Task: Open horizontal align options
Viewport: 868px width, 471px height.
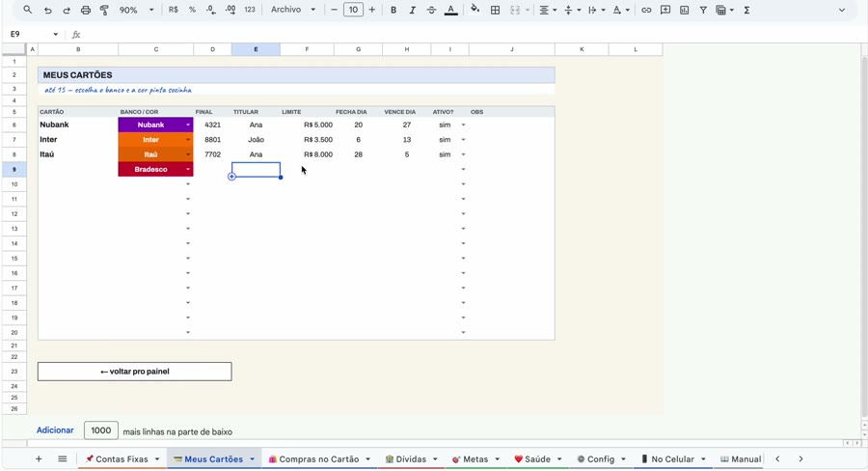Action: point(548,10)
